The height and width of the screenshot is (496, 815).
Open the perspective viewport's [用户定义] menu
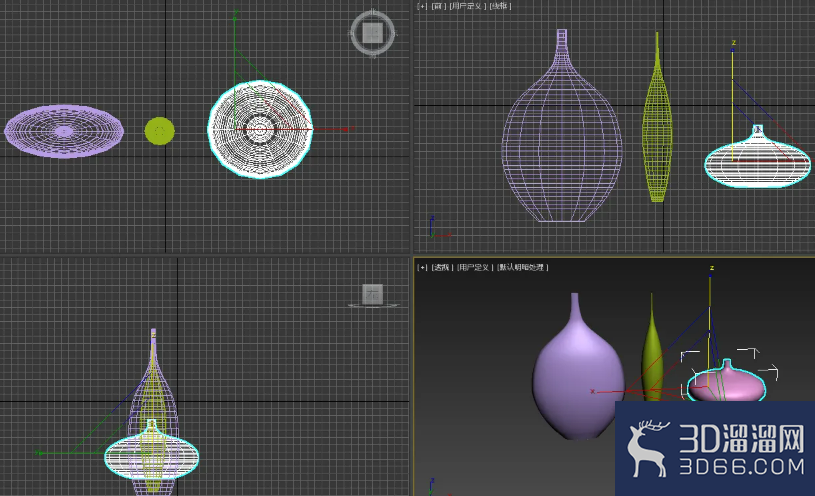tap(475, 267)
